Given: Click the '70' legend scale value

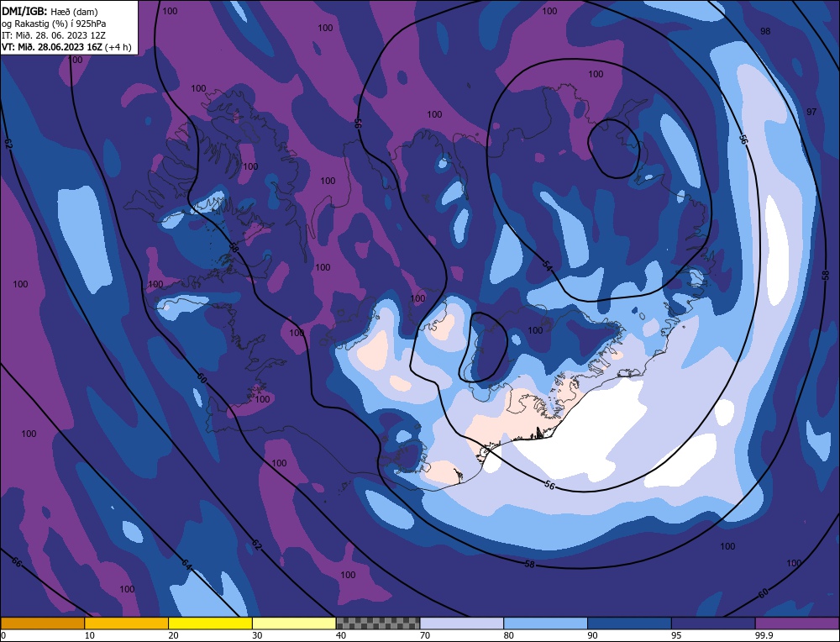Looking at the screenshot, I should coord(425,636).
